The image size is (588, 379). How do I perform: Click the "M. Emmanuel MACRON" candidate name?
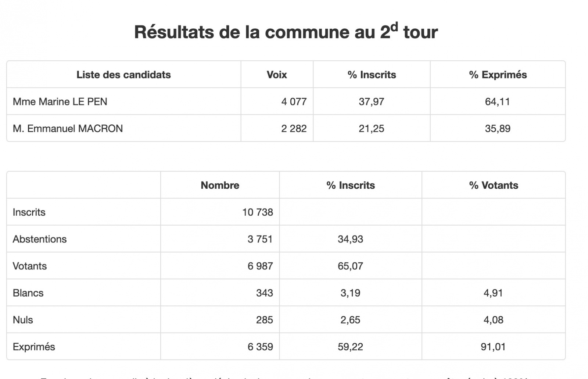68,128
